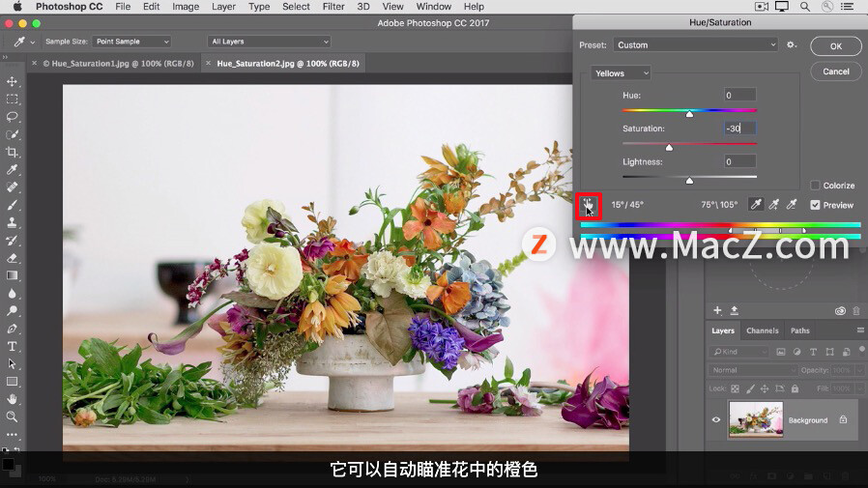
Task: Toggle Lock all padlock icon
Action: 795,389
